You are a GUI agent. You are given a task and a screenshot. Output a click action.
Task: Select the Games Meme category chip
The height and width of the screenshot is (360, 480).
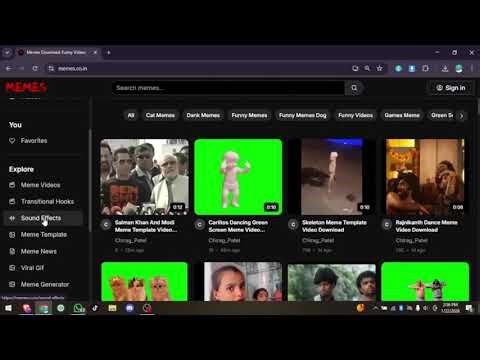click(402, 115)
